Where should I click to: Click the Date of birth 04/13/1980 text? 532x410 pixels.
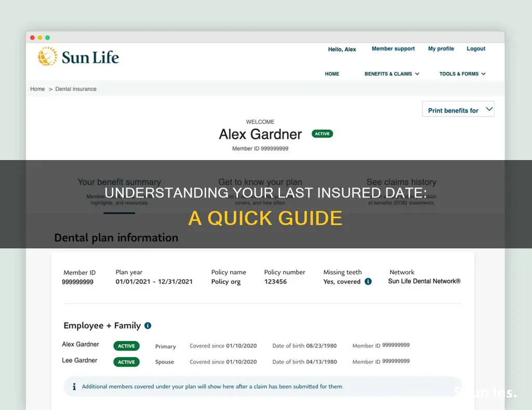304,362
